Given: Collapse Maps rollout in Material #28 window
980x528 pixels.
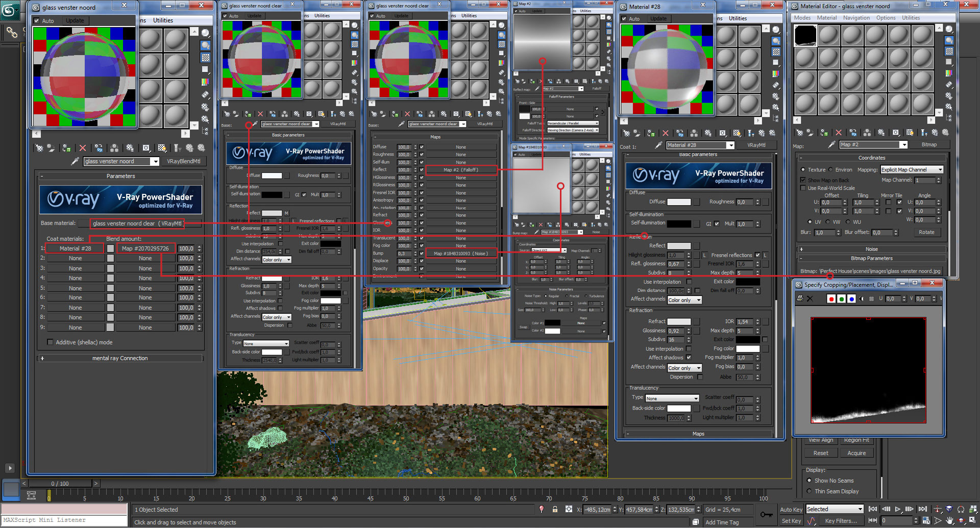Looking at the screenshot, I should pos(698,434).
